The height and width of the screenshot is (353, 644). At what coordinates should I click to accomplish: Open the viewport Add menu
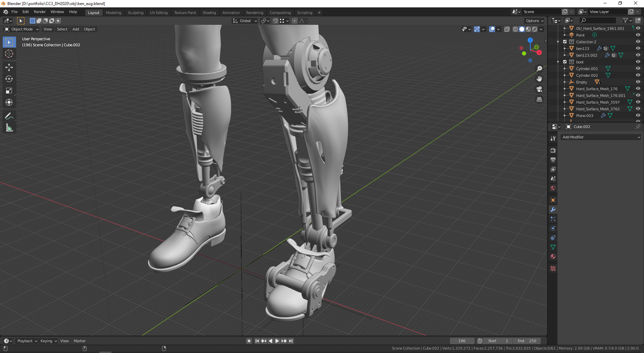[76, 29]
